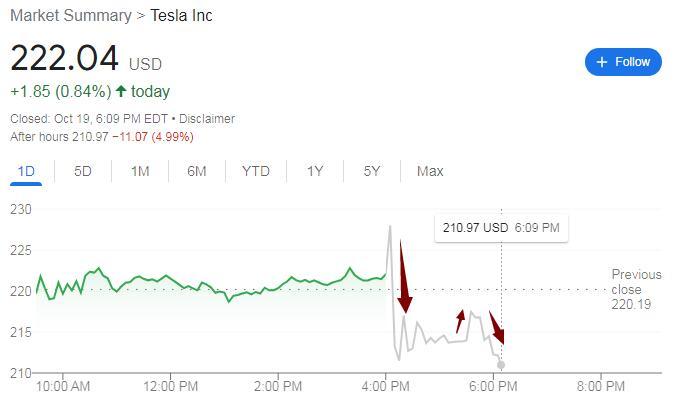Click the Market Summary breadcrumb
The width and height of the screenshot is (678, 408).
point(70,15)
